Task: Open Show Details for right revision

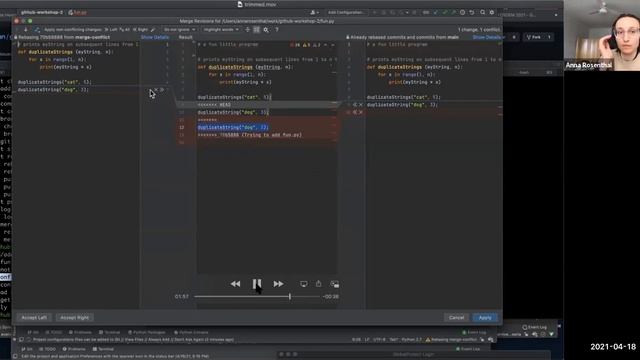Action: tap(487, 37)
